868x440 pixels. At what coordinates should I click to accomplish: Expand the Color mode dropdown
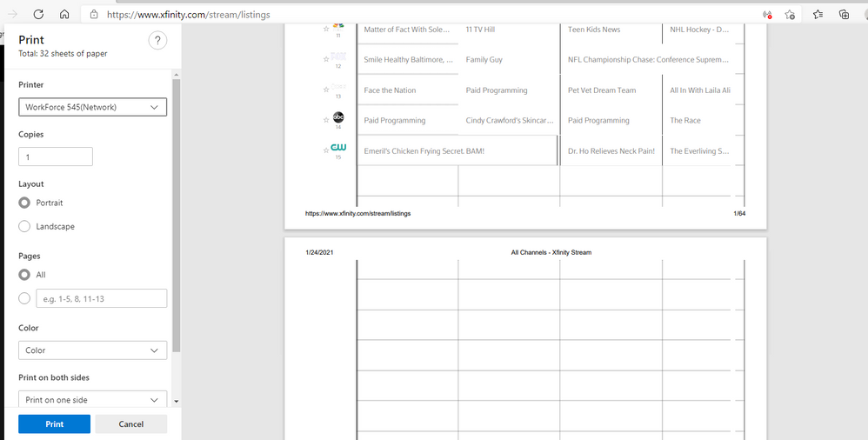coord(92,350)
